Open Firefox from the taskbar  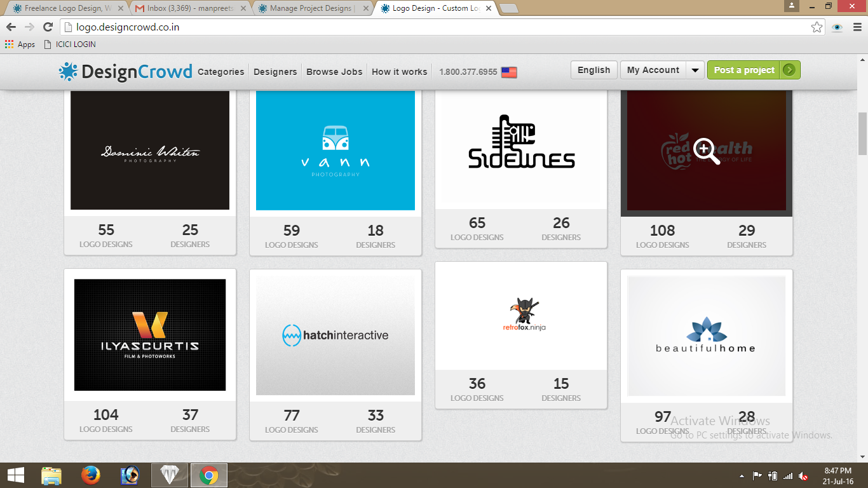pos(91,475)
